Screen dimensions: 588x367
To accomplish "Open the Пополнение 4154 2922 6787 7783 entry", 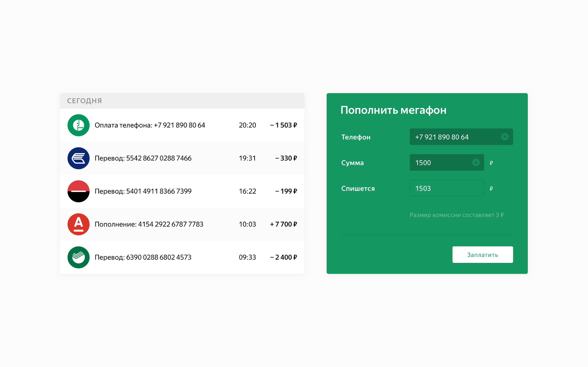I will pyautogui.click(x=149, y=224).
